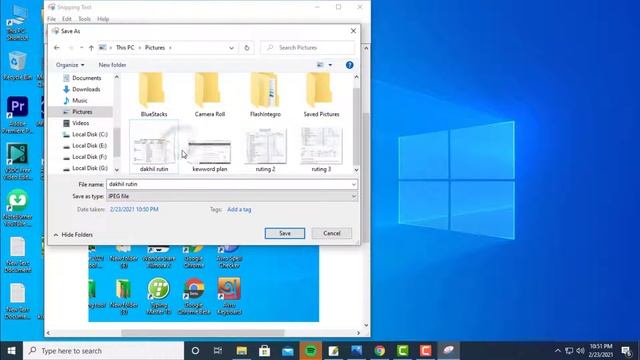Open This PC desktop shortcut
This screenshot has height=360, width=640.
point(17,22)
